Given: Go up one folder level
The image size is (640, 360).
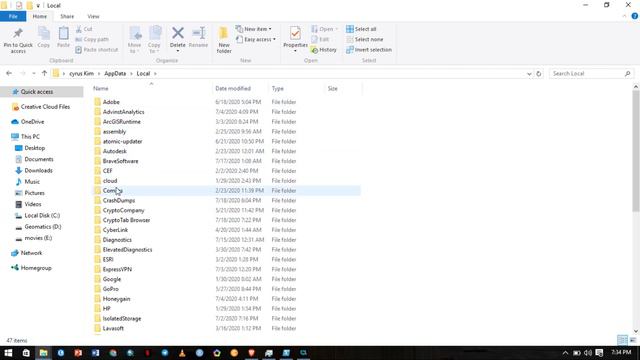Looking at the screenshot, I should tap(44, 73).
